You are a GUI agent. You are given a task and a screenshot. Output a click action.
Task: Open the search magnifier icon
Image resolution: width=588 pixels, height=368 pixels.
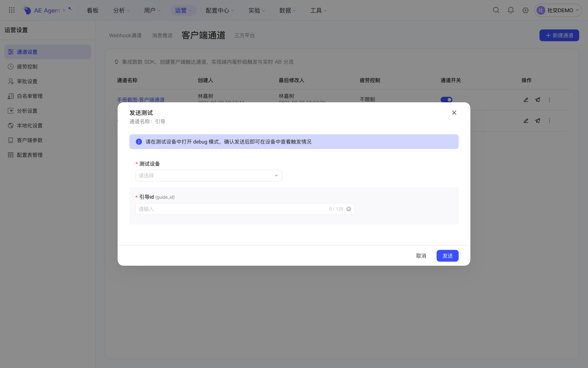496,10
